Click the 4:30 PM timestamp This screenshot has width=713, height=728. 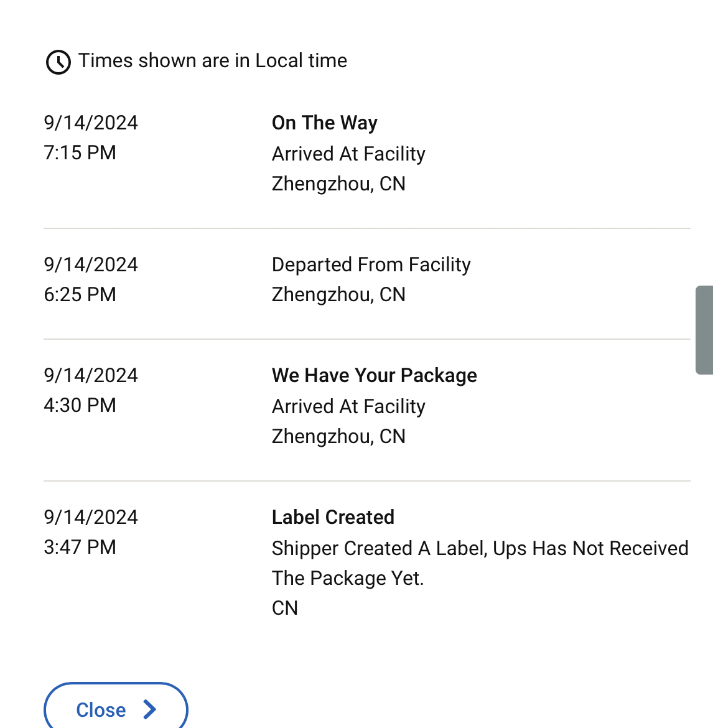pyautogui.click(x=80, y=405)
